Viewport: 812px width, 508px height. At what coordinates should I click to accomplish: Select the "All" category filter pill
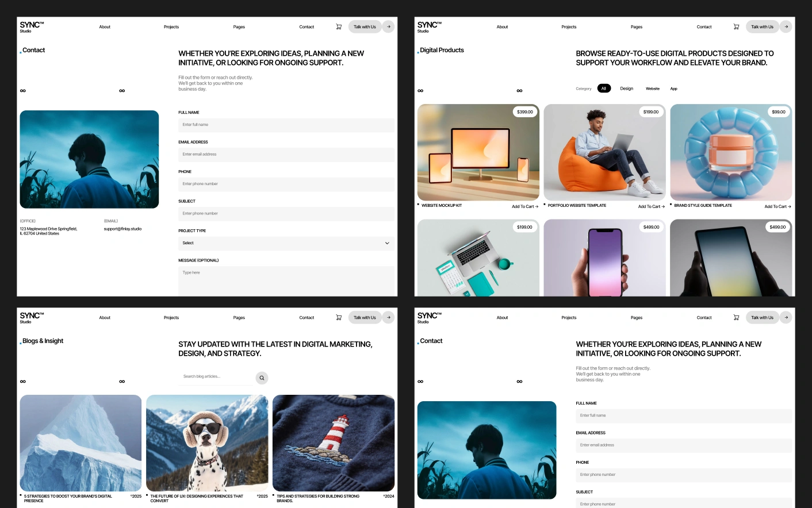(x=603, y=88)
